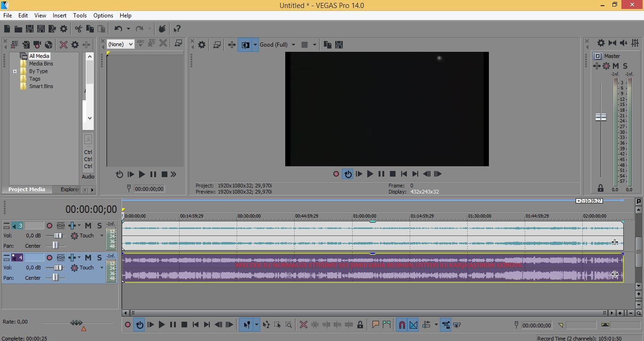Save preview snapshot to file
644x341 pixels.
339,45
